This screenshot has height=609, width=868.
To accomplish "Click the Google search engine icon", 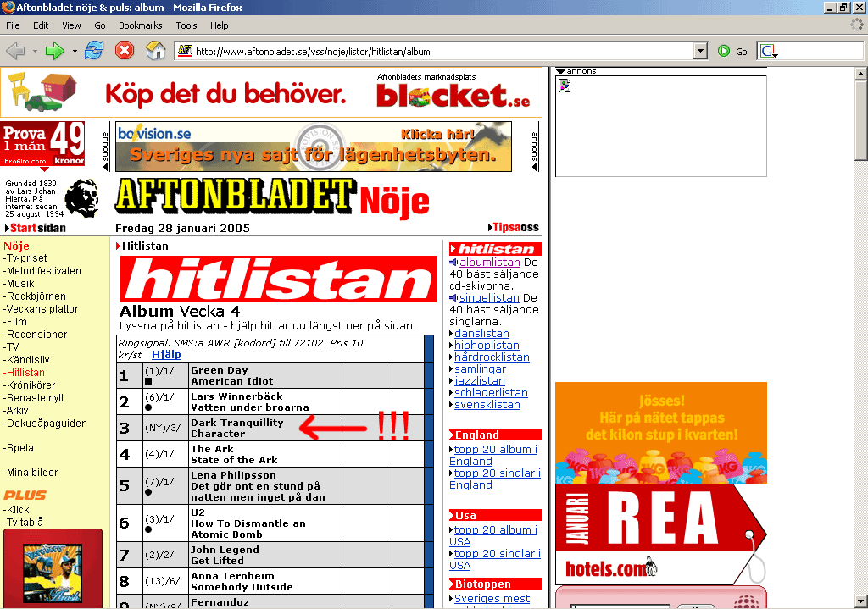I will 769,52.
